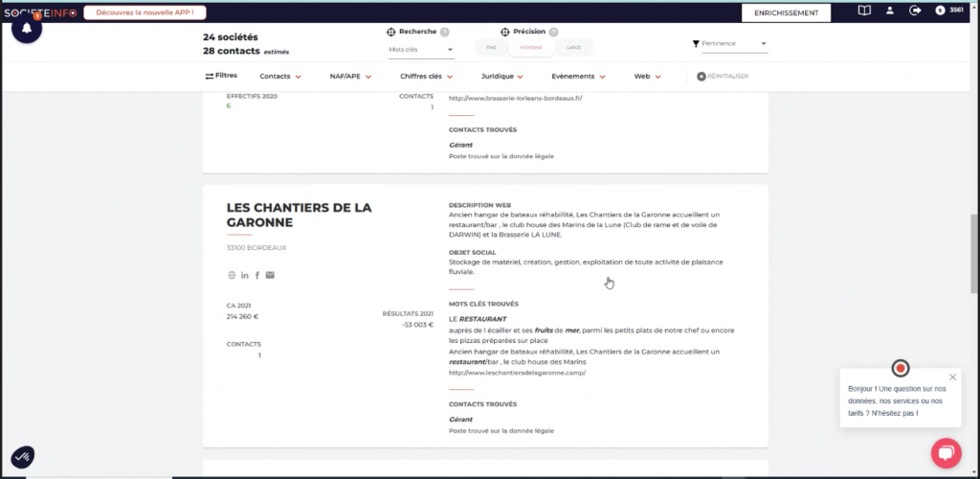Open the Mots clés search dropdown
Viewport: 980px width, 479px height.
click(x=420, y=49)
